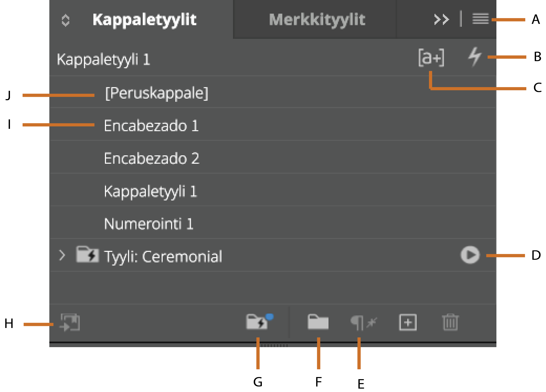Apply the Numerointi 1 style
This screenshot has width=546, height=392.
[149, 224]
